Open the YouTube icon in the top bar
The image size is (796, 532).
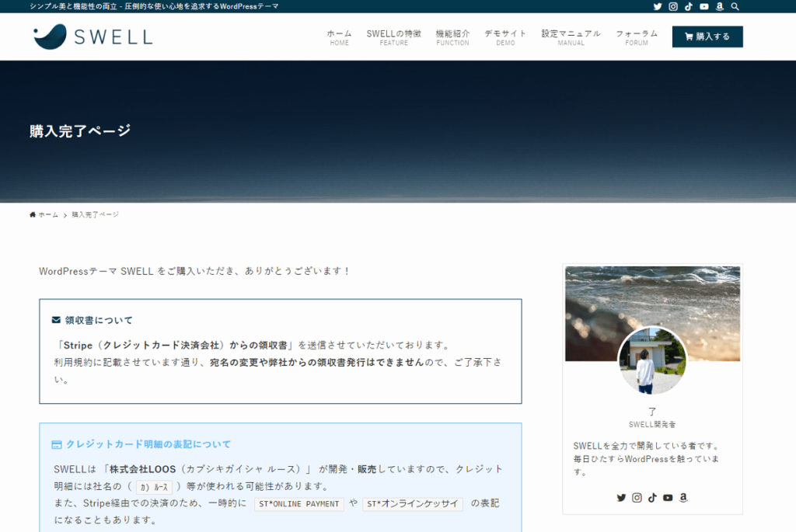[x=703, y=6]
